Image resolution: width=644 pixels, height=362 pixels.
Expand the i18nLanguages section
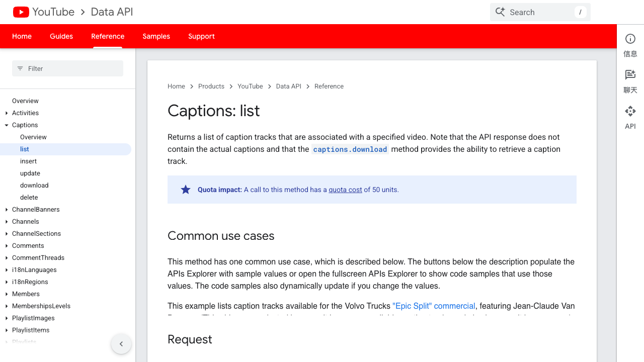coord(7,270)
